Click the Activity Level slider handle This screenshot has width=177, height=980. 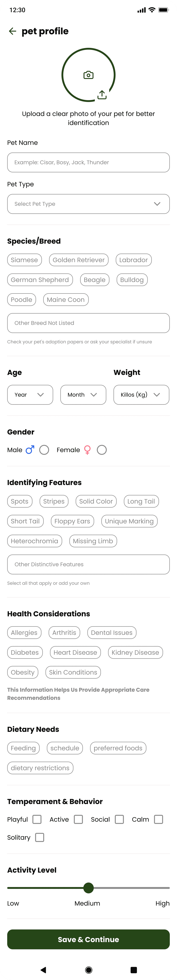click(x=88, y=888)
